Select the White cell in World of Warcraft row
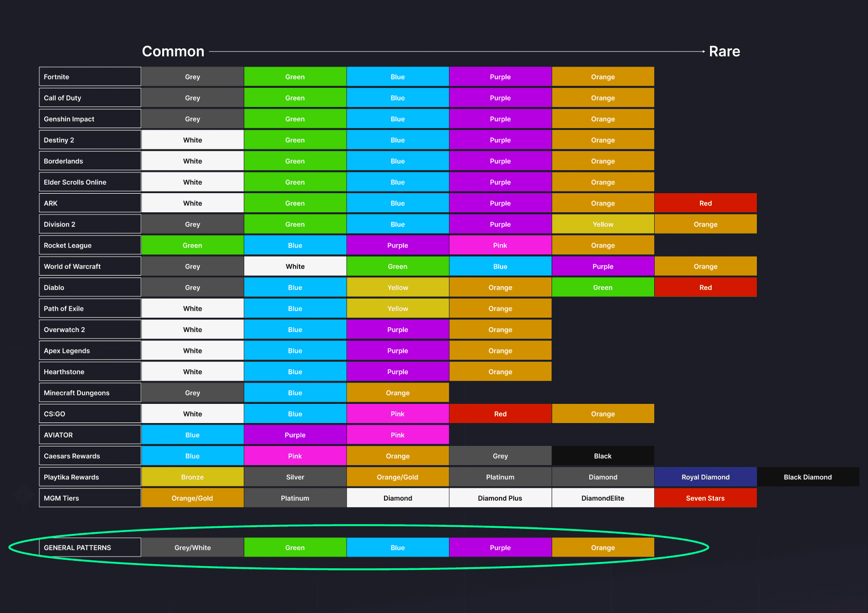This screenshot has height=613, width=868. (295, 267)
